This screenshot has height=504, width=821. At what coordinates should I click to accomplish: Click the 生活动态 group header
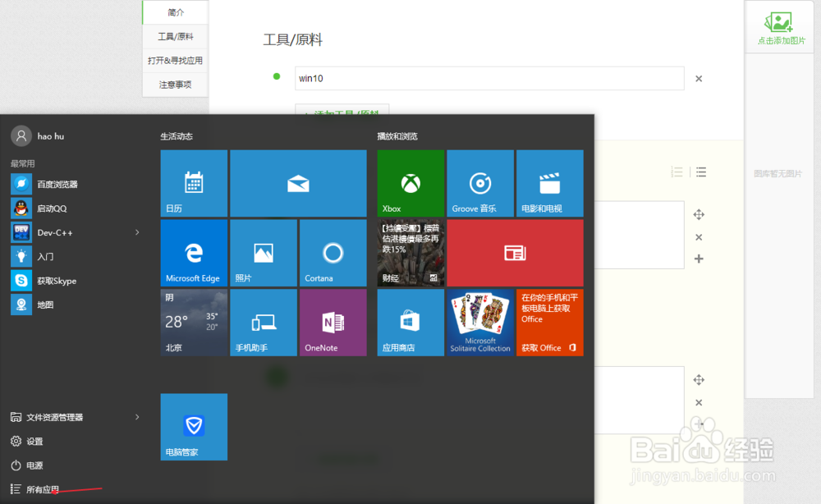tap(177, 136)
